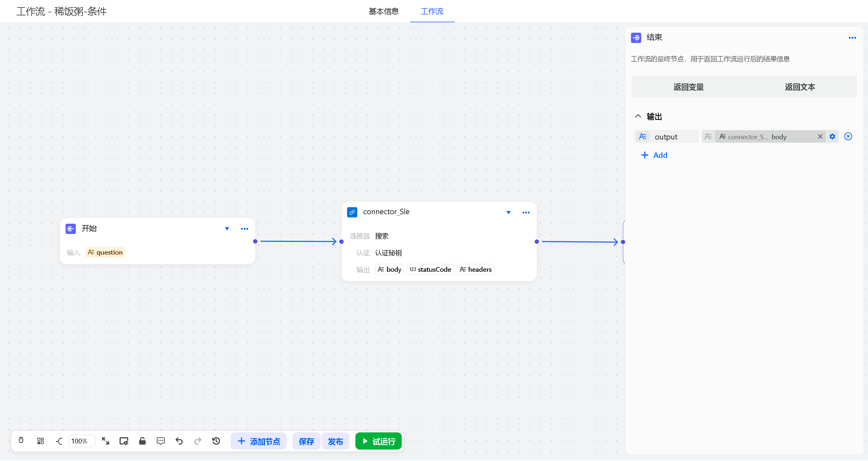The height and width of the screenshot is (461, 868).
Task: Click the auto-layout grid icon
Action: (40, 441)
